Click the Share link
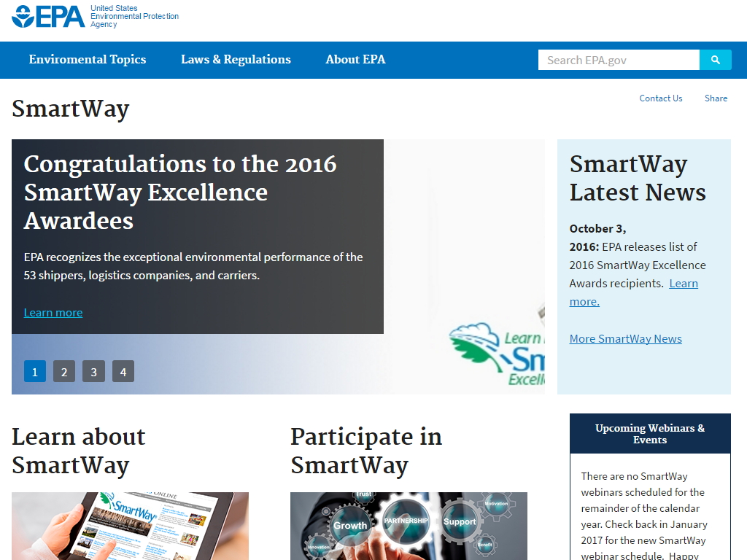 [716, 98]
